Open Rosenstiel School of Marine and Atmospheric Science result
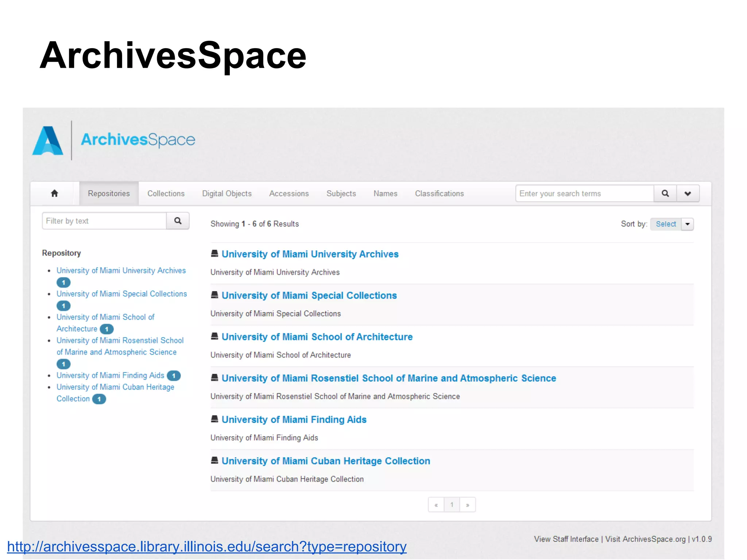This screenshot has height=560, width=747. tap(389, 378)
